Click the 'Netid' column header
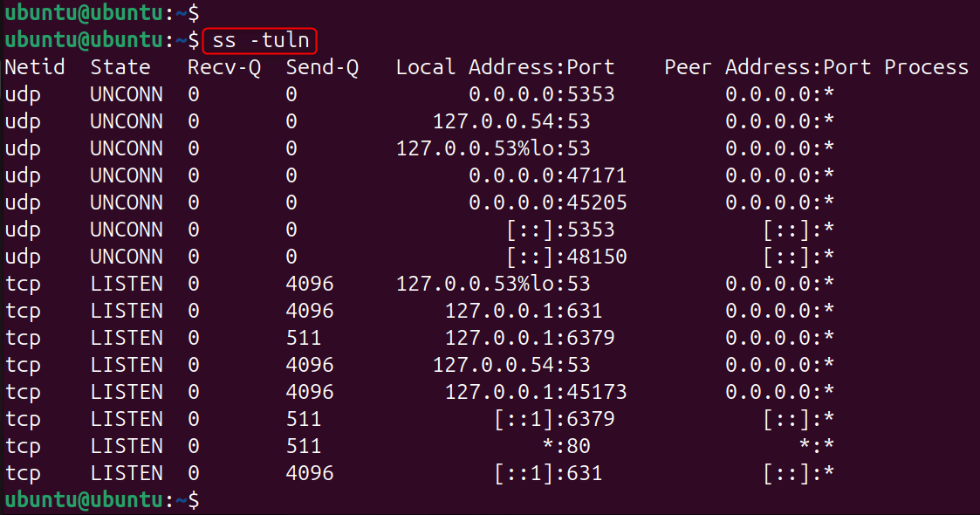Image resolution: width=980 pixels, height=515 pixels. [x=35, y=67]
